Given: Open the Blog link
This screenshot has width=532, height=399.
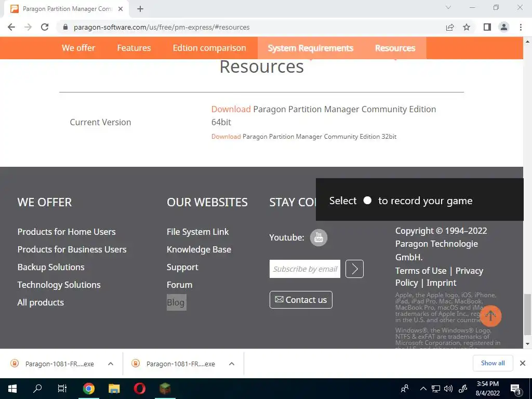Looking at the screenshot, I should click(x=176, y=302).
